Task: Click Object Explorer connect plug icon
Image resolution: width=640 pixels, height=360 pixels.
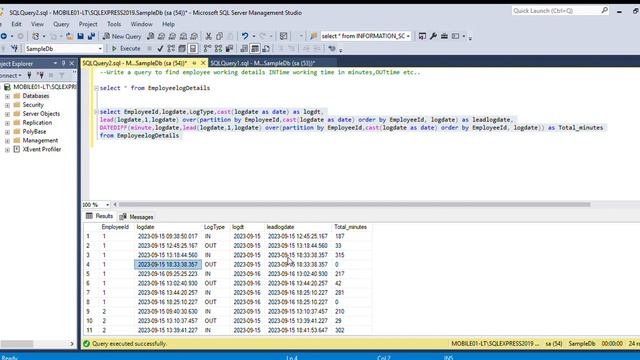Action: [29, 75]
